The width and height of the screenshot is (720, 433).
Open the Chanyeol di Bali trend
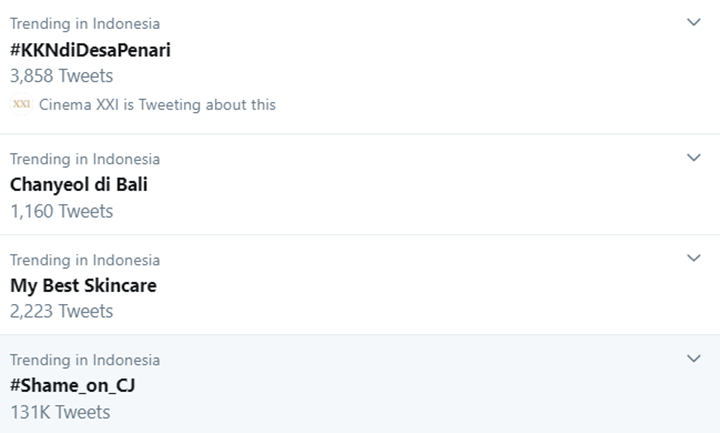coord(79,185)
